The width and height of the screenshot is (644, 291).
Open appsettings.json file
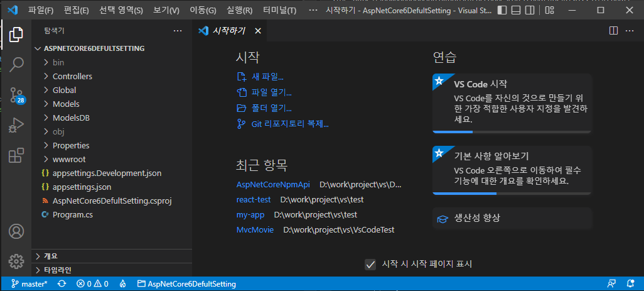tap(112, 187)
